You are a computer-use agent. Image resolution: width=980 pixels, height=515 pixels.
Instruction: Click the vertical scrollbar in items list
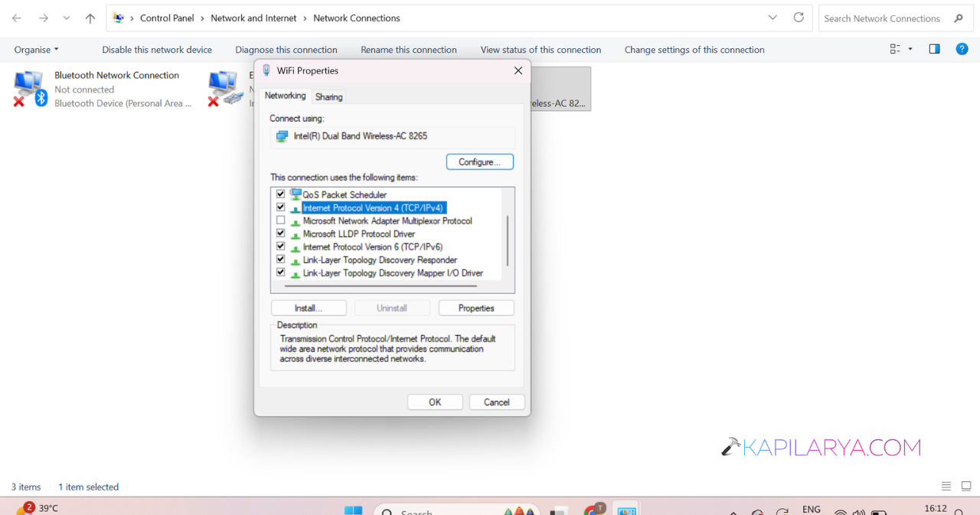point(507,239)
